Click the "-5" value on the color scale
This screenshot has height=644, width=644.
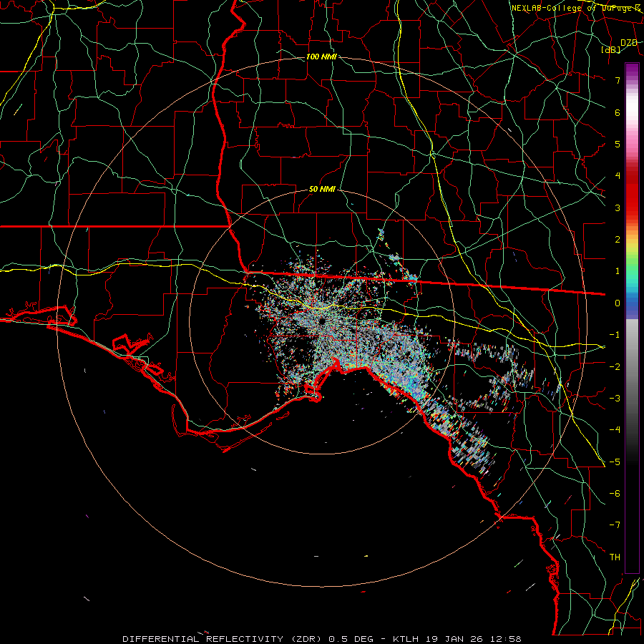615,462
